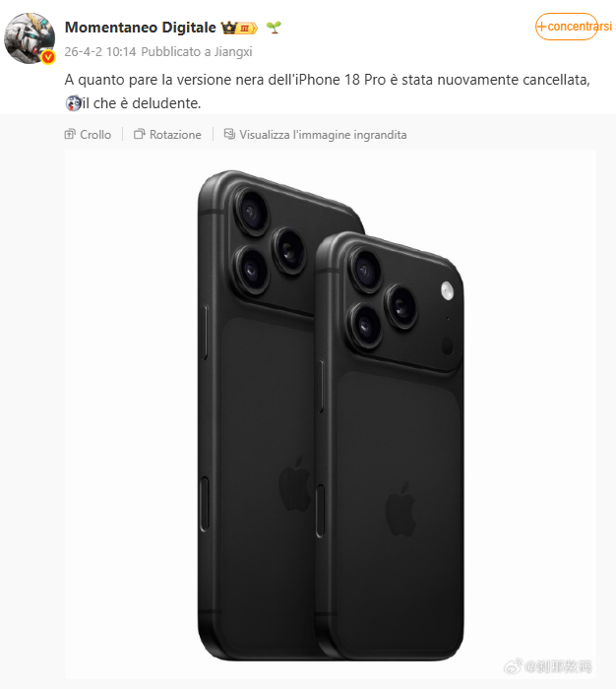Screen dimensions: 616x689
Task: Click the watermark account name on the image
Action: 559,666
